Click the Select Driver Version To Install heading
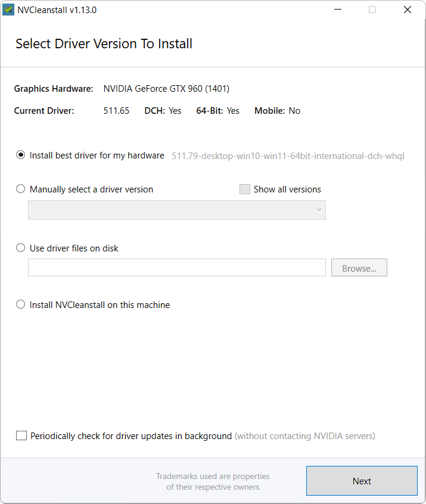Screen dimensions: 426x504 [x=104, y=43]
